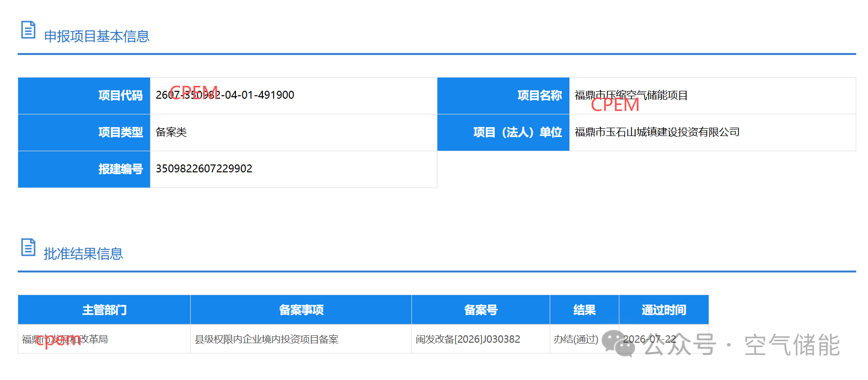The height and width of the screenshot is (380, 868).
Task: Select record number 闽发改备[2026]J030382
Action: [x=468, y=339]
